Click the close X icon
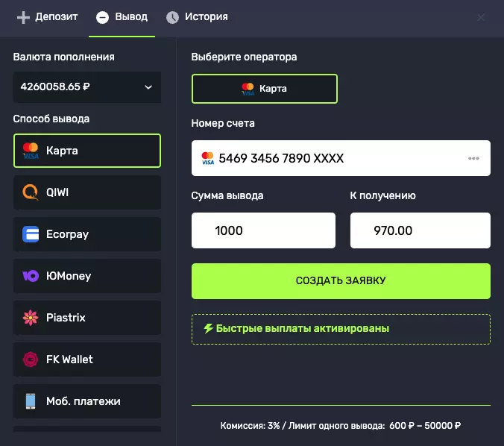This screenshot has height=446, width=504. 482,17
